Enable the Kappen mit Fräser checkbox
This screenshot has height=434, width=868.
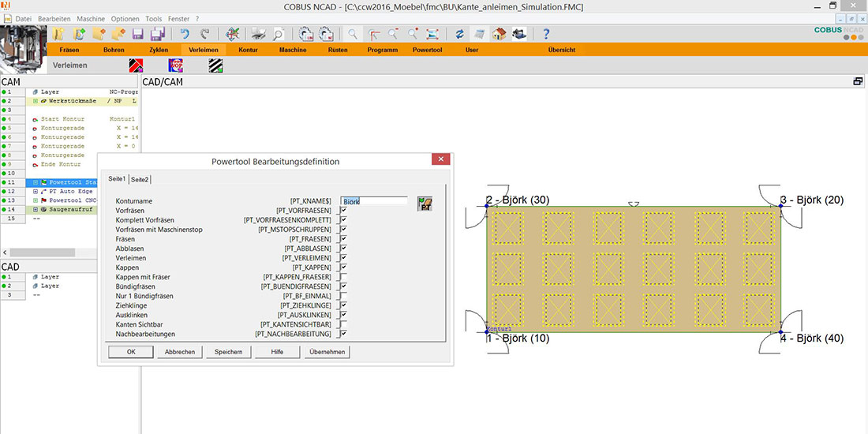click(x=343, y=277)
